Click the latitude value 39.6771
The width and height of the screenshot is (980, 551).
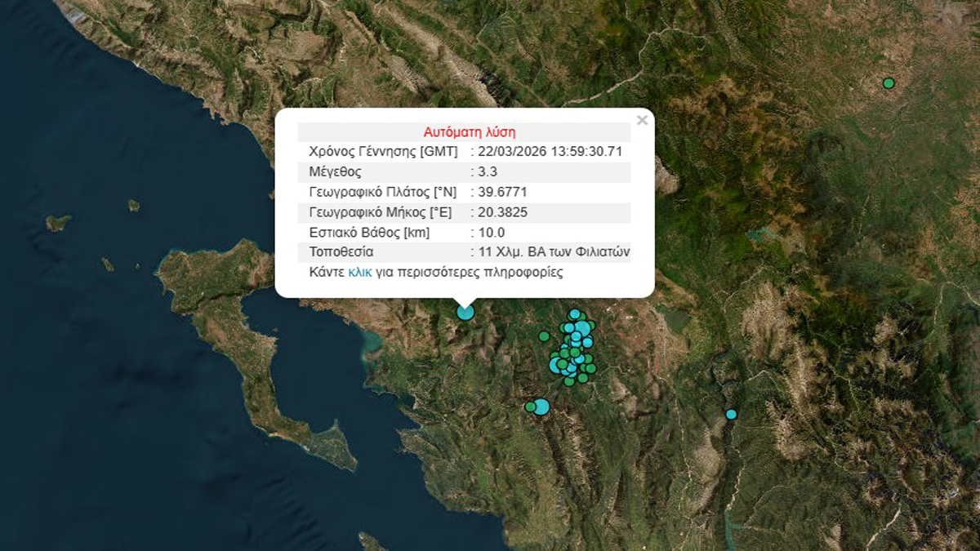click(502, 192)
